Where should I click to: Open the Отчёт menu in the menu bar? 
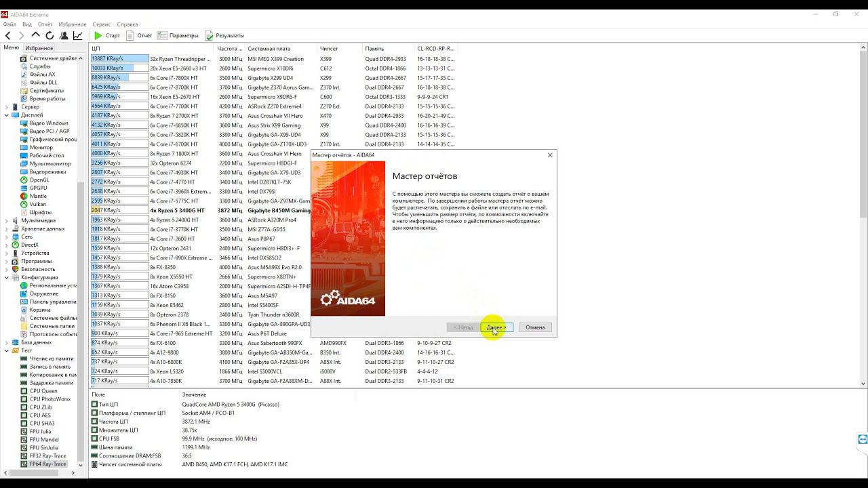point(45,24)
